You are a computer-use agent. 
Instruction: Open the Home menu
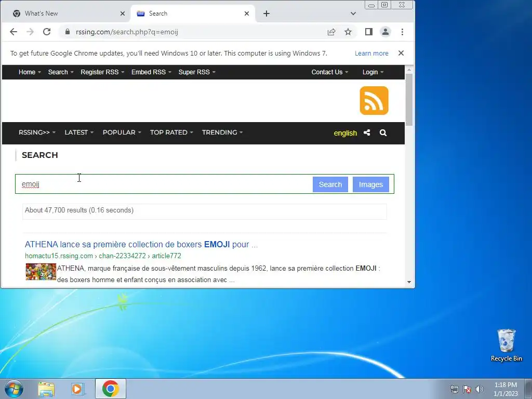click(30, 72)
